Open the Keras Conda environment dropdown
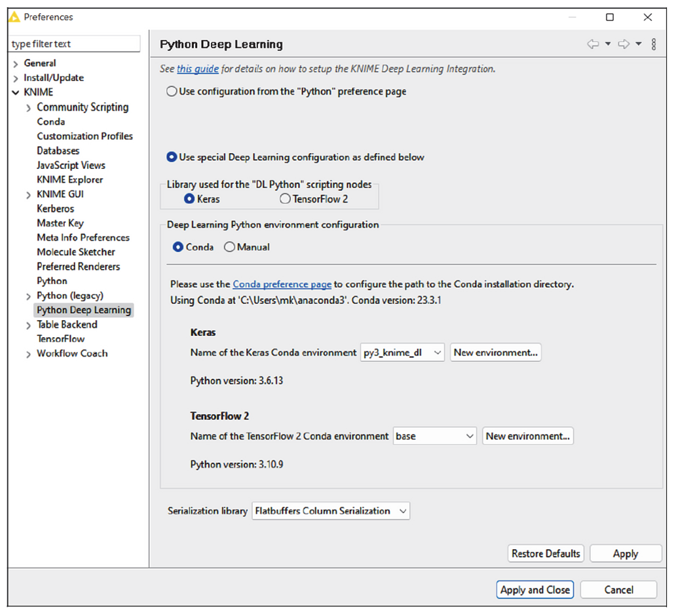 coord(437,352)
